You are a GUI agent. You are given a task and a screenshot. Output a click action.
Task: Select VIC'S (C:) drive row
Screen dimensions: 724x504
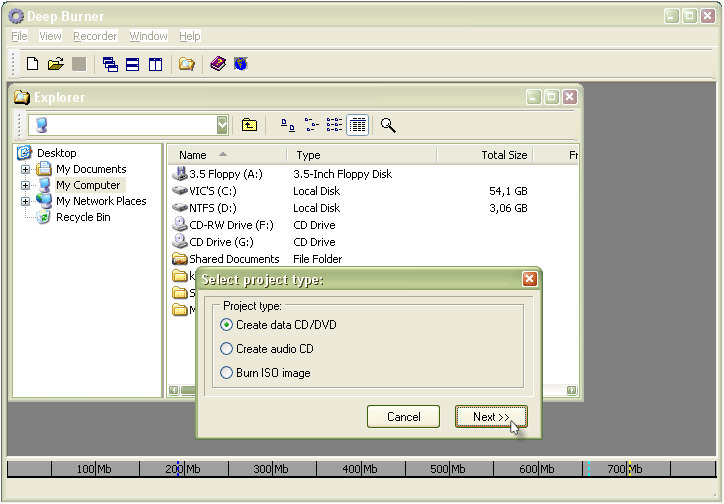[373, 191]
